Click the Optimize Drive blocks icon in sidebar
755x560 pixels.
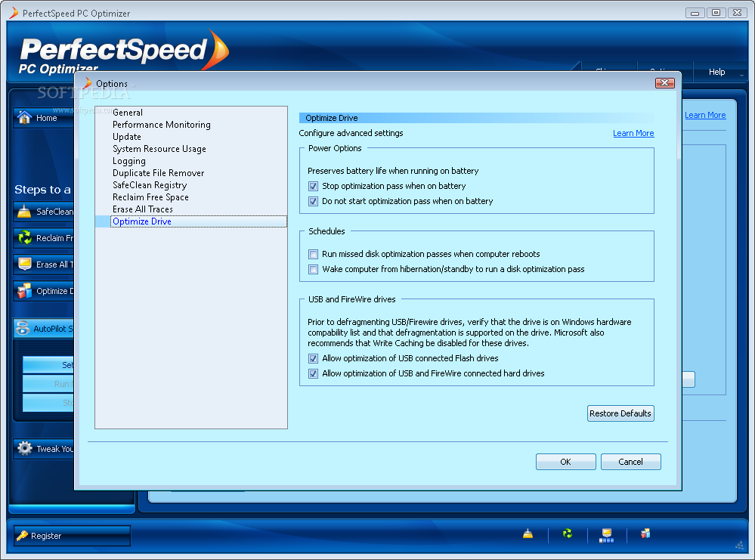pyautogui.click(x=24, y=290)
